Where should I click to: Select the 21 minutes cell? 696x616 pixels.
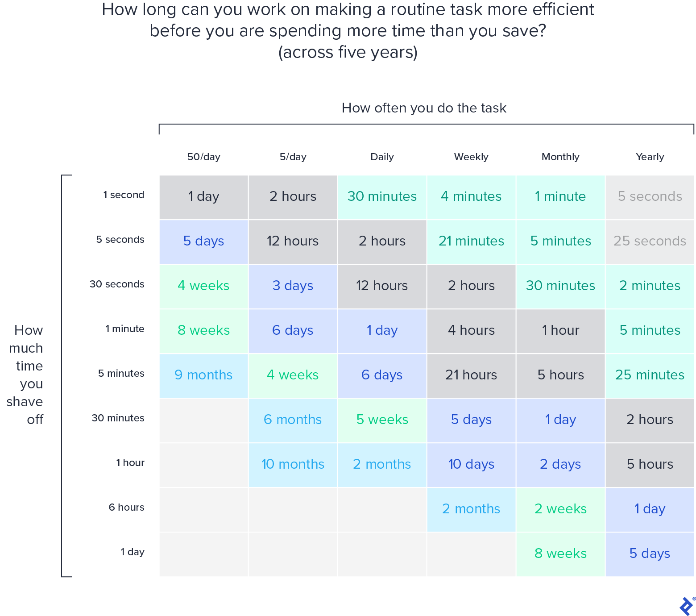point(471,241)
